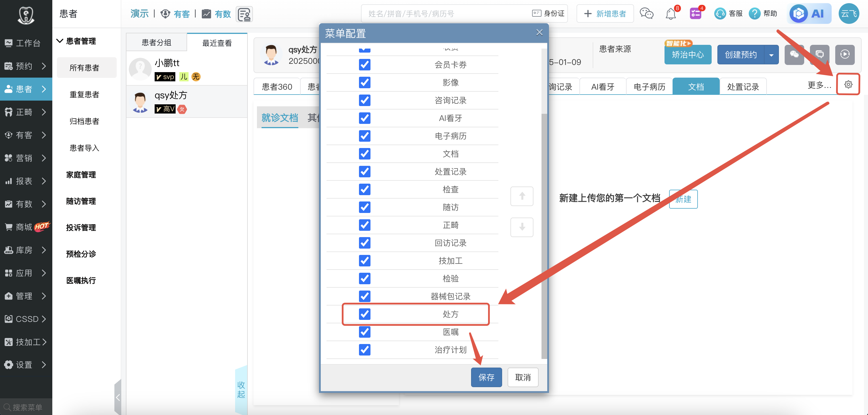Open the 电子病历 tab
Image resolution: width=868 pixels, height=415 pixels.
click(649, 87)
